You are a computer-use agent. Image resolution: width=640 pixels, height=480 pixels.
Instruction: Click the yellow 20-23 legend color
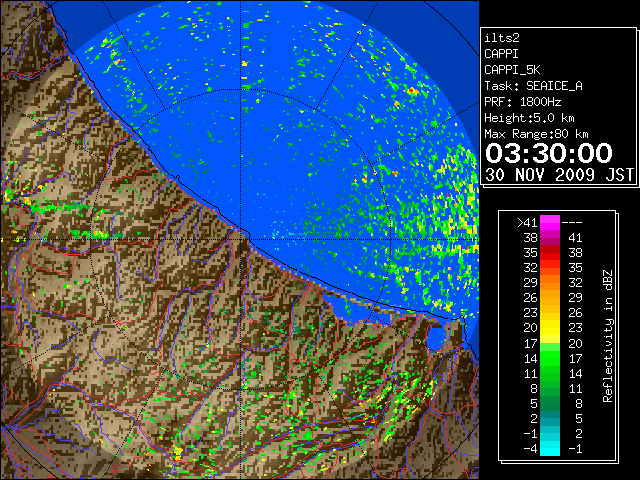coord(550,328)
